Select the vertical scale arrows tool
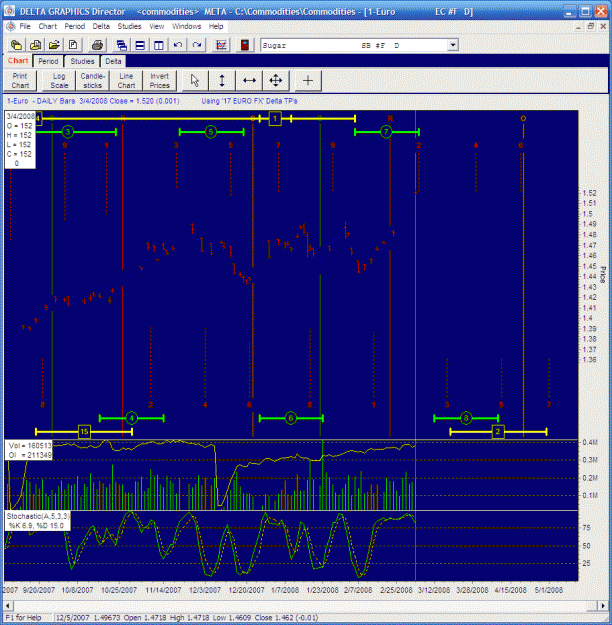 click(x=222, y=81)
